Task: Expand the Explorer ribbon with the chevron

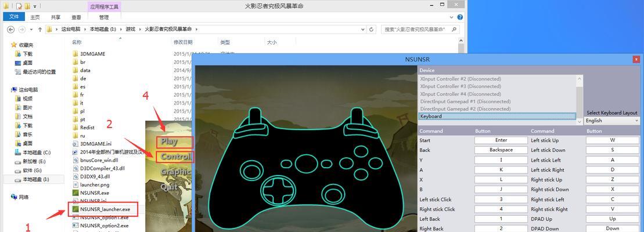Action: click(452, 17)
